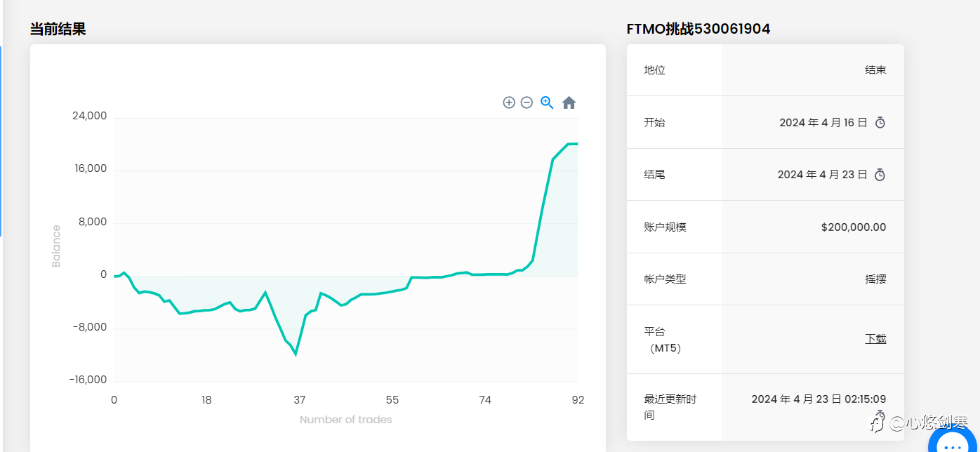Viewport: 980px width, 452px height.
Task: Click the Number of trades axis title
Action: [346, 420]
